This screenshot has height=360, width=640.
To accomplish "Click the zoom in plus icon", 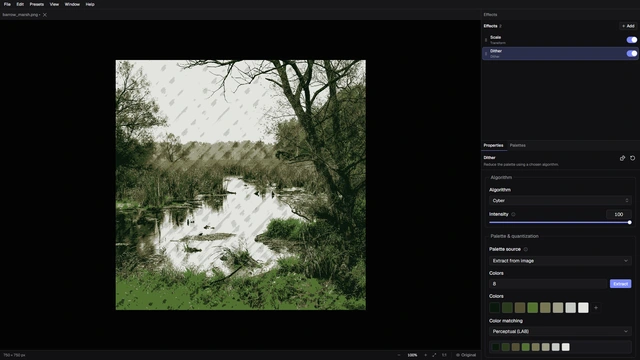I will [x=425, y=355].
